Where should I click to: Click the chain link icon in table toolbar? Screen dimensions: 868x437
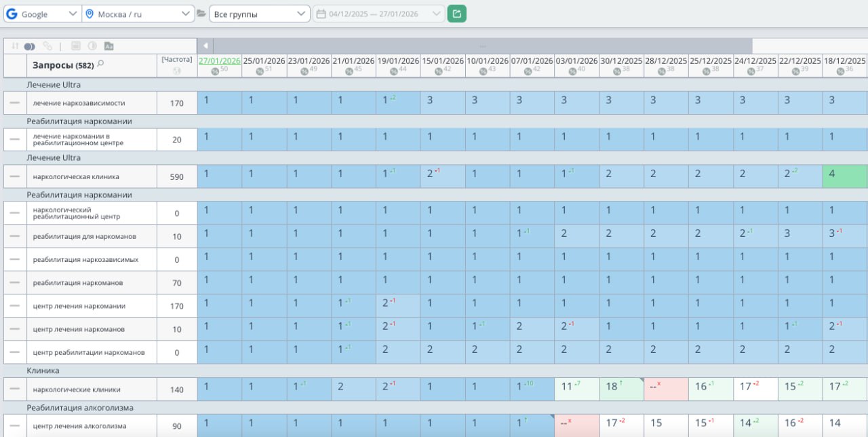[x=47, y=46]
